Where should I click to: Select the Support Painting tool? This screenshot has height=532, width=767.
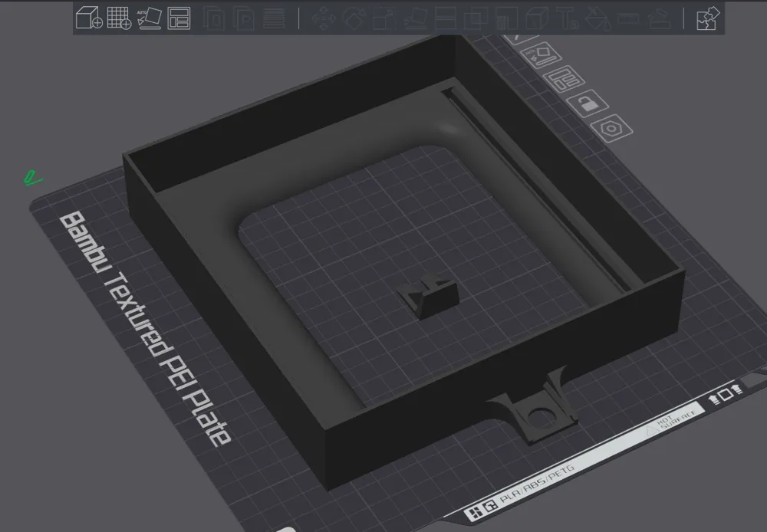tap(506, 18)
